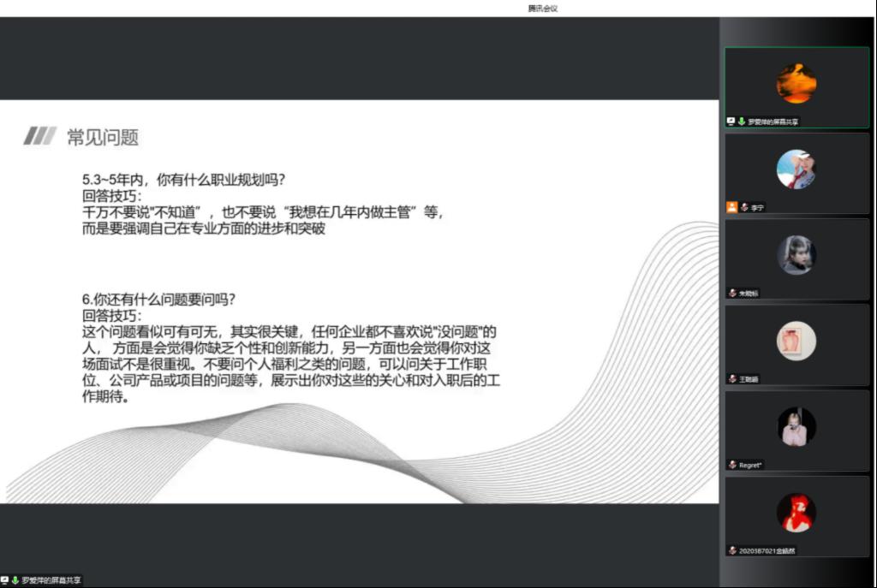Select the presenter's orange sunset avatar

796,83
